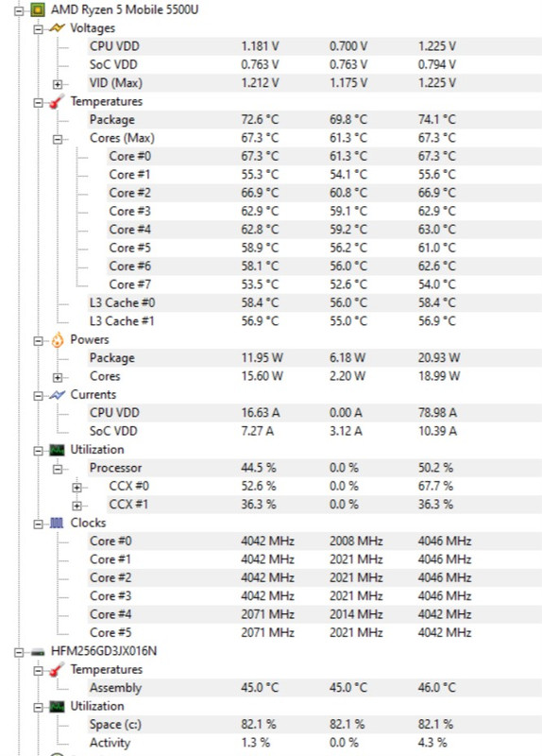This screenshot has width=542, height=756.
Task: Click the 20.93 W max package power
Action: [x=439, y=358]
